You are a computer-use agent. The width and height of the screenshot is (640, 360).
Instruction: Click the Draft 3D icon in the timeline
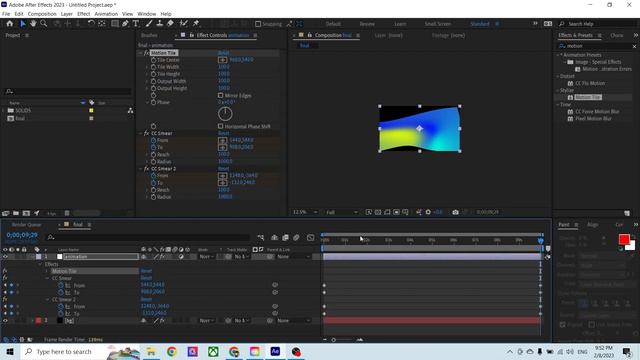(x=275, y=237)
